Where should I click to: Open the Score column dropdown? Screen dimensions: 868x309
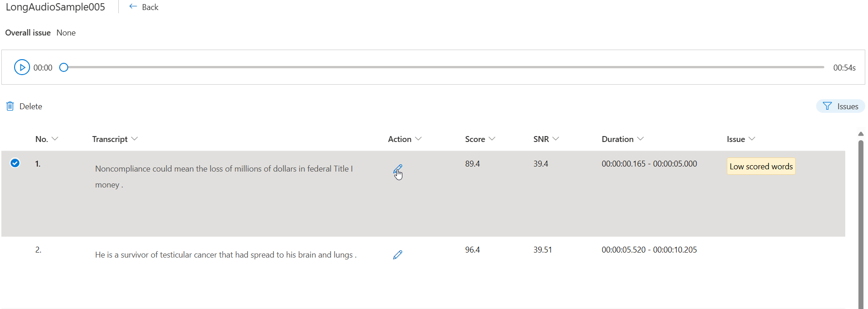(492, 139)
